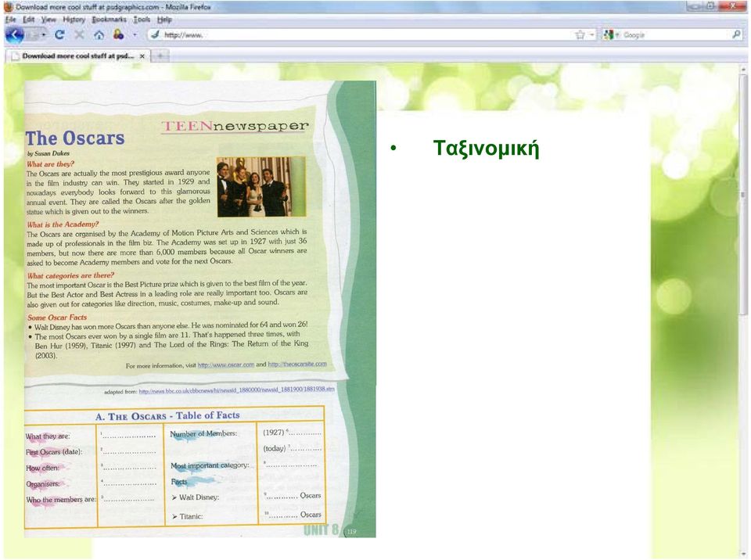Click the 'What they are:' table label
Screen dimensions: 751x560
[x=48, y=436]
